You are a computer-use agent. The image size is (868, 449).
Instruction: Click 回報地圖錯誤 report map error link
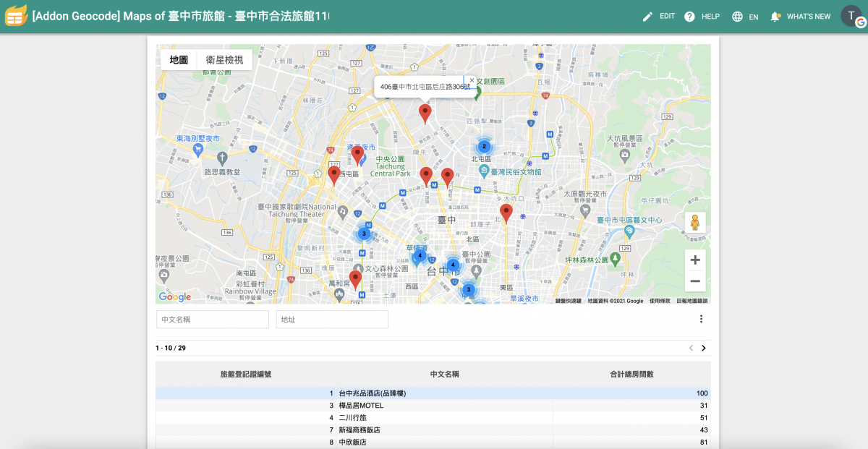pos(692,301)
